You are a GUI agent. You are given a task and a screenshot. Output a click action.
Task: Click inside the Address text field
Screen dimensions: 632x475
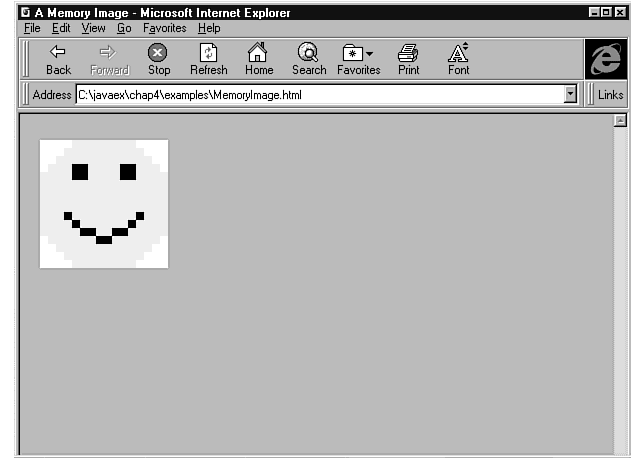320,95
